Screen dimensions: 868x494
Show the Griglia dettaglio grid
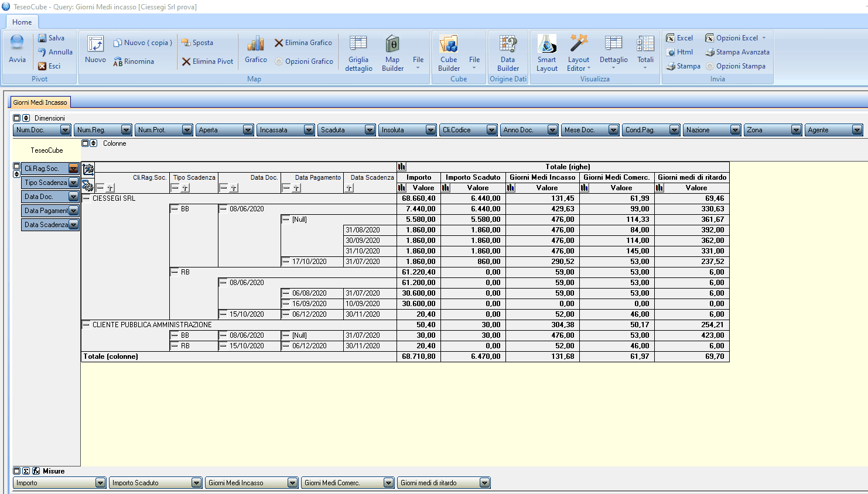[358, 53]
